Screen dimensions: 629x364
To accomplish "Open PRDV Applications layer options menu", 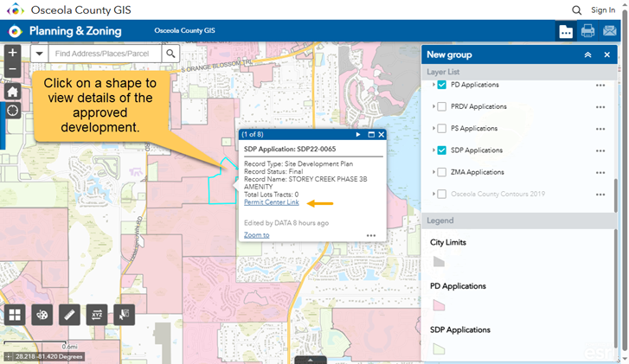I will point(600,107).
